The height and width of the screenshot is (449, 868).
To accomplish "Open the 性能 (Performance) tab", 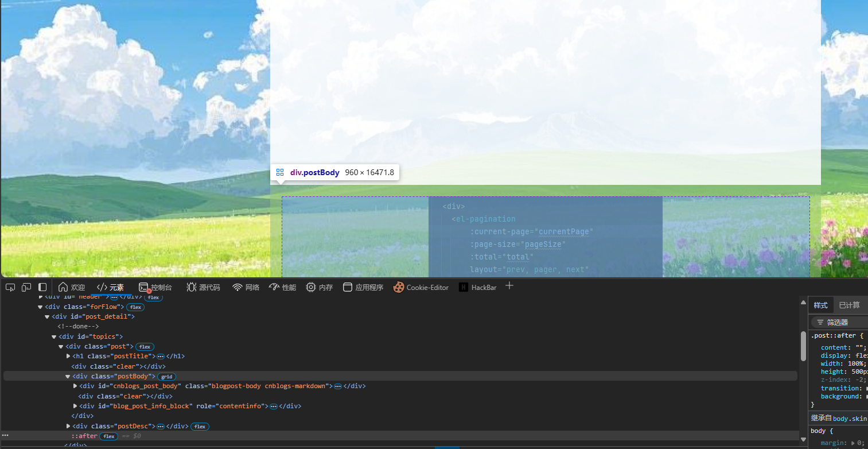I will (x=282, y=287).
